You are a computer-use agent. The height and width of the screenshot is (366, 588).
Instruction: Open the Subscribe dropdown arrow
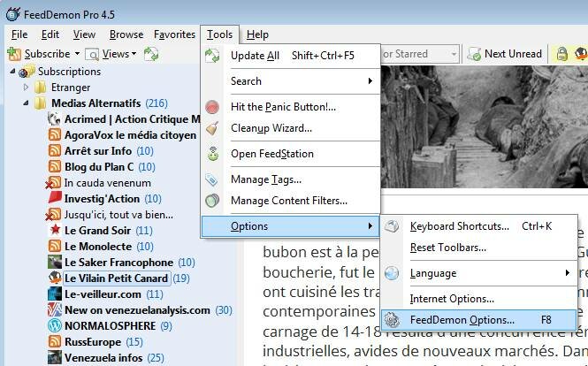[77, 54]
